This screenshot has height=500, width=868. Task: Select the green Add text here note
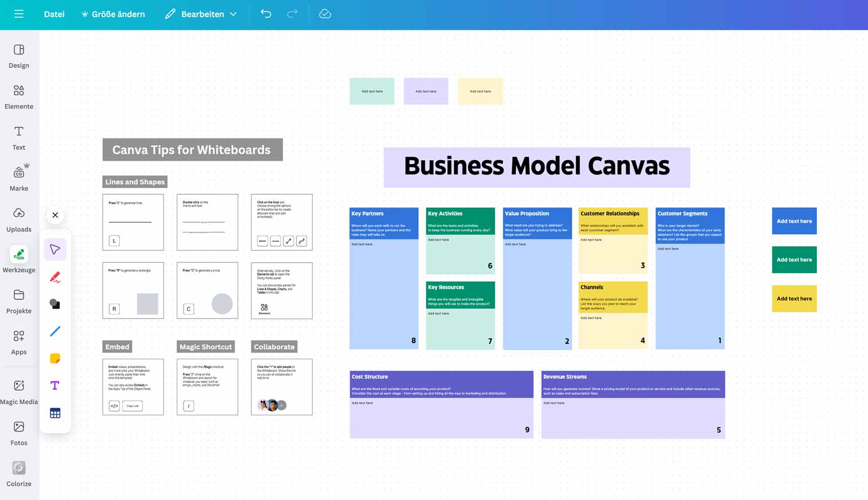pyautogui.click(x=794, y=259)
